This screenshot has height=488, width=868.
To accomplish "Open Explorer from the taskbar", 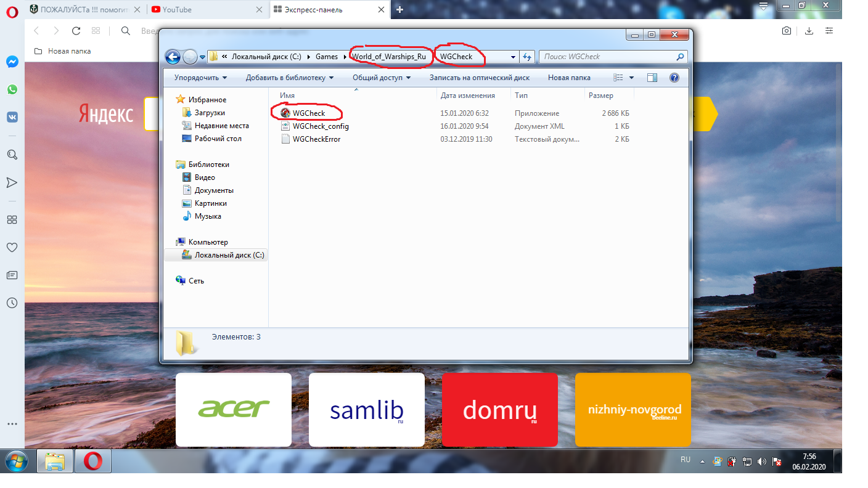I will [55, 461].
